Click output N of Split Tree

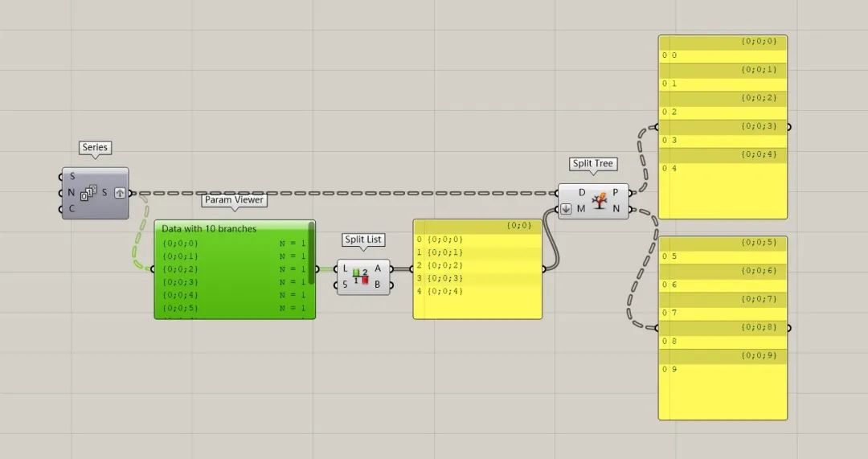616,209
